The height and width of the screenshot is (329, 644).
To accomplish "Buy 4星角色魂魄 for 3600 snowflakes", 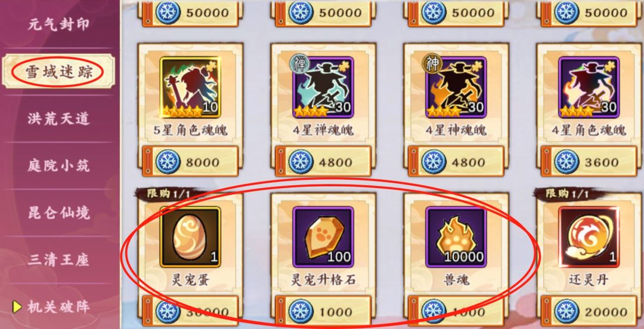I will point(589,161).
